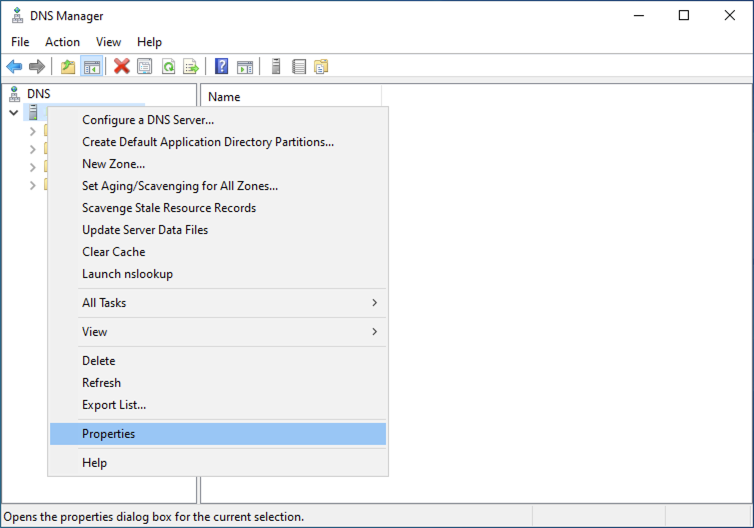This screenshot has height=528, width=754.
Task: Expand fourth folder under the server node
Action: pos(33,185)
